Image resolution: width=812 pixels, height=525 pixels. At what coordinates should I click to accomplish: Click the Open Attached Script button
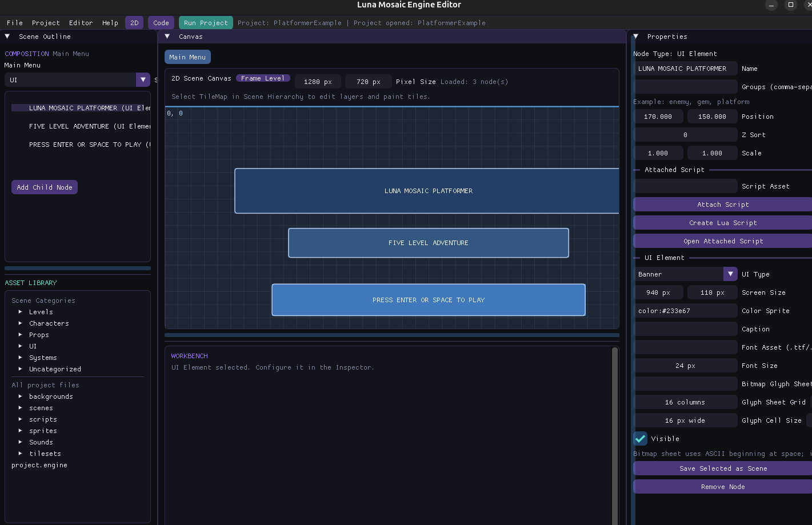pyautogui.click(x=723, y=241)
